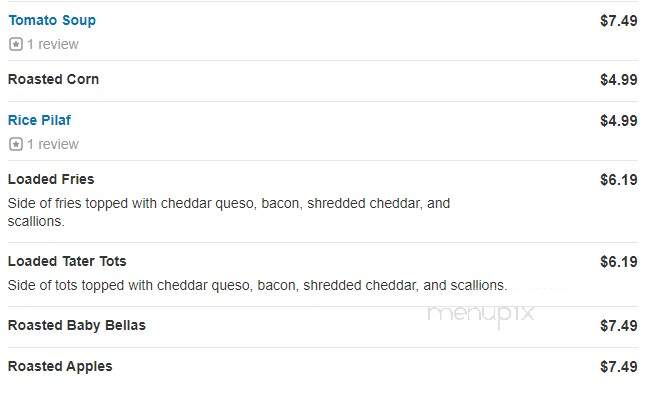Click the $7.49 price for Roasted Apples
The image size is (660, 396).
pyautogui.click(x=619, y=367)
